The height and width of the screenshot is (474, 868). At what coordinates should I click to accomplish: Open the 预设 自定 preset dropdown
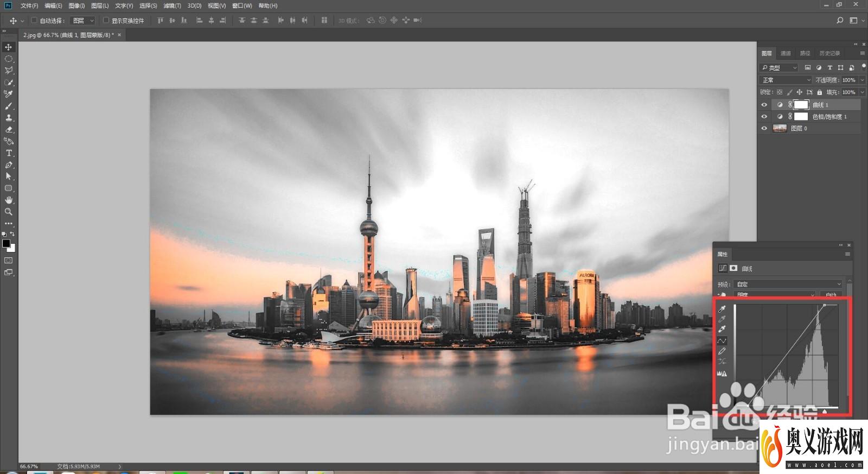[788, 284]
